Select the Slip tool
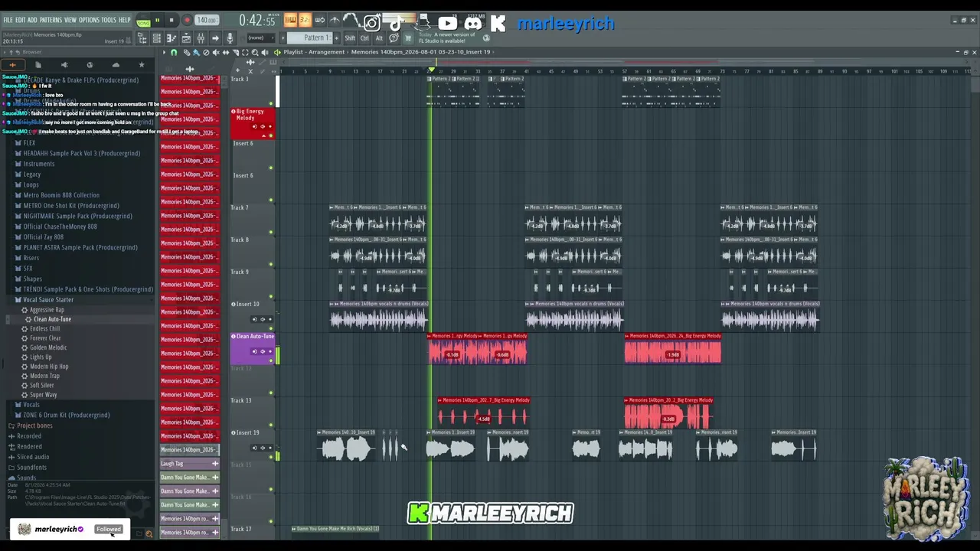This screenshot has width=980, height=551. (226, 52)
